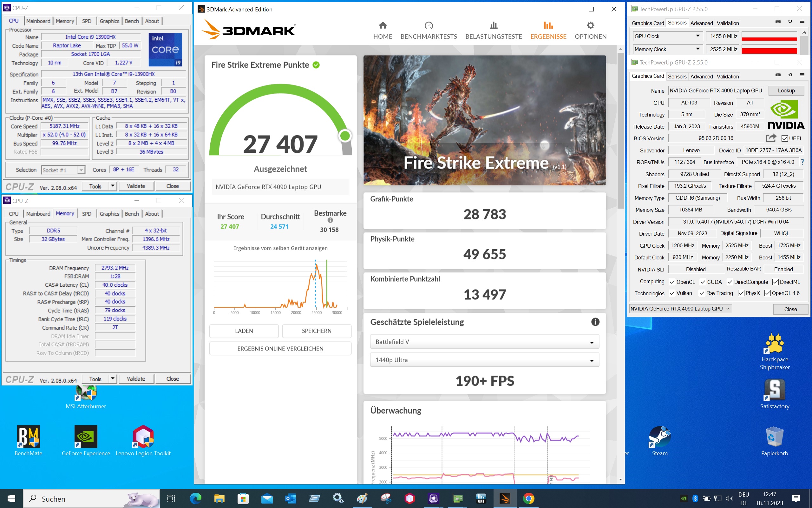
Task: Open hamburger menu in GPU-Z Sensors window
Action: tap(802, 21)
